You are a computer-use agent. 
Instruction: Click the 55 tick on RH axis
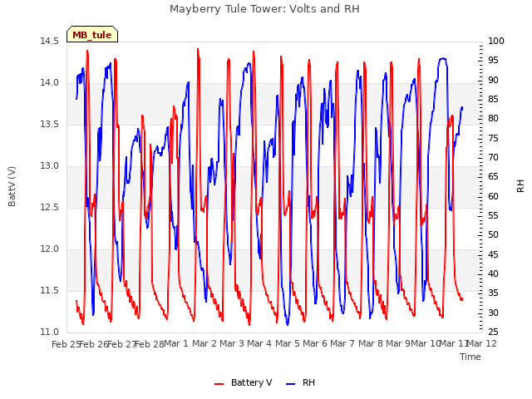point(493,215)
